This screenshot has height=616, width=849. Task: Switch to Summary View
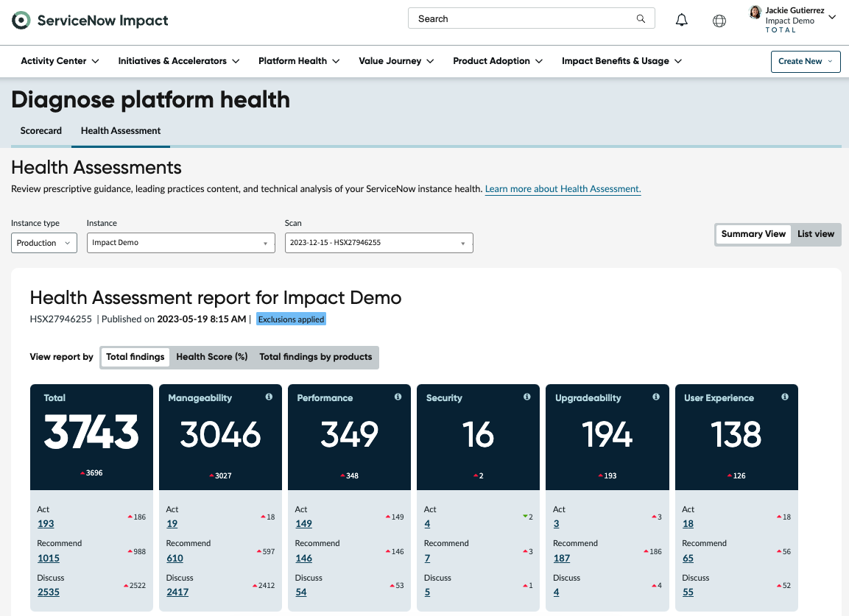point(753,234)
